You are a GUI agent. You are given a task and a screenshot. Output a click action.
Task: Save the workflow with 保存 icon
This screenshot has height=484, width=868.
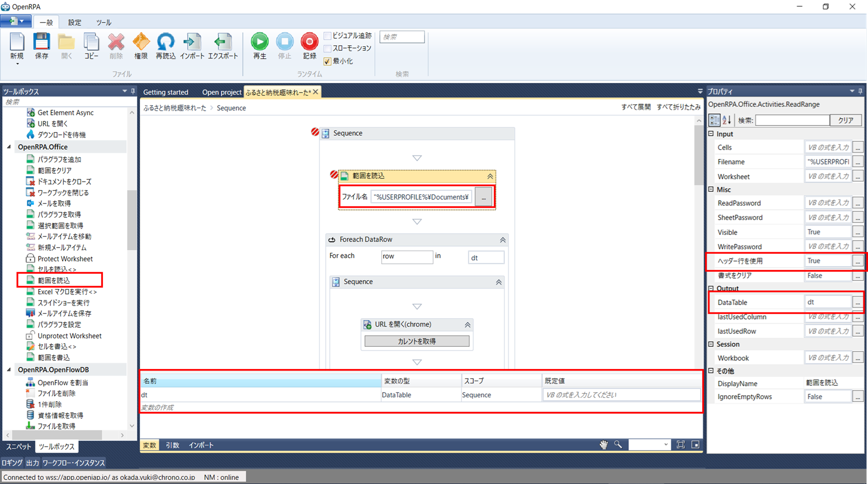[x=41, y=42]
